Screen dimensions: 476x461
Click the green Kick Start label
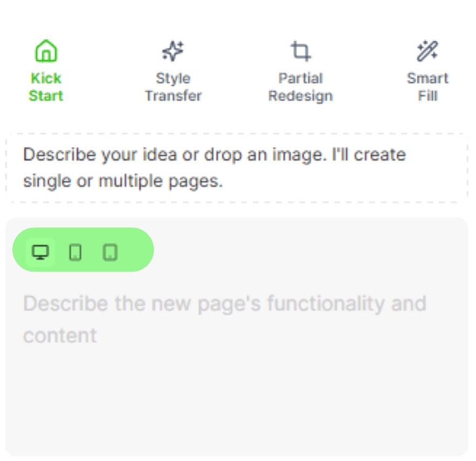click(x=46, y=86)
